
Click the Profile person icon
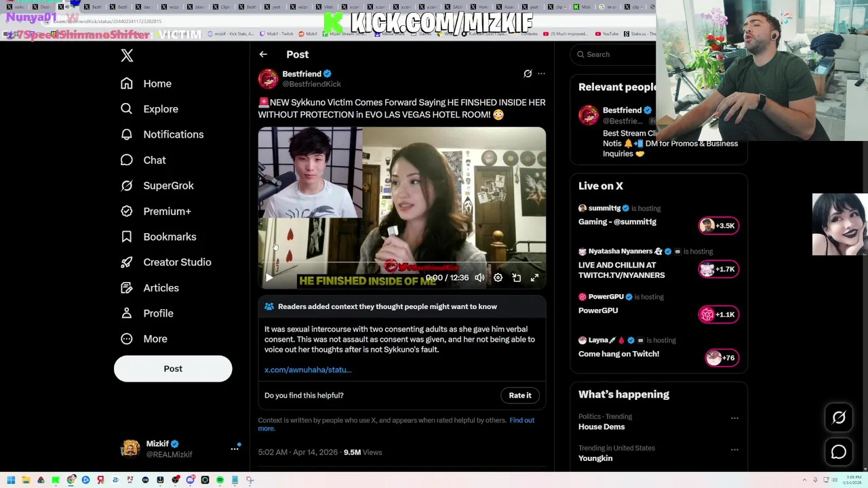point(127,313)
